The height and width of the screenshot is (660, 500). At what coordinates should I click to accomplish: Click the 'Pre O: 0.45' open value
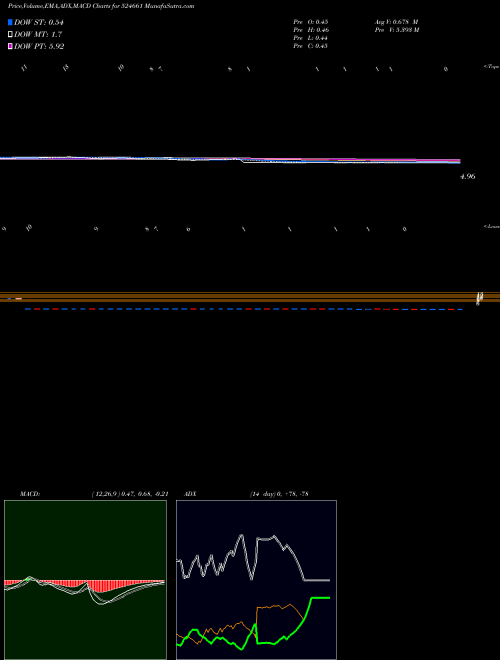coord(311,21)
